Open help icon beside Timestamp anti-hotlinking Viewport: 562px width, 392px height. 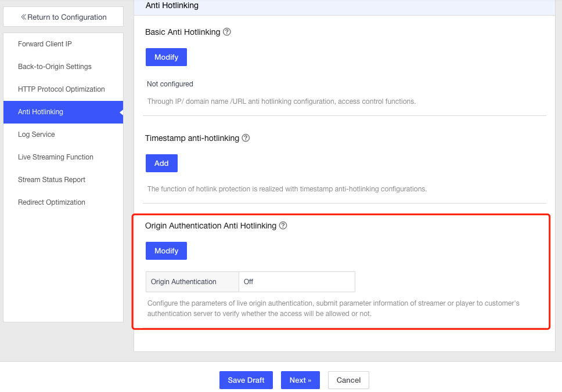tap(246, 138)
